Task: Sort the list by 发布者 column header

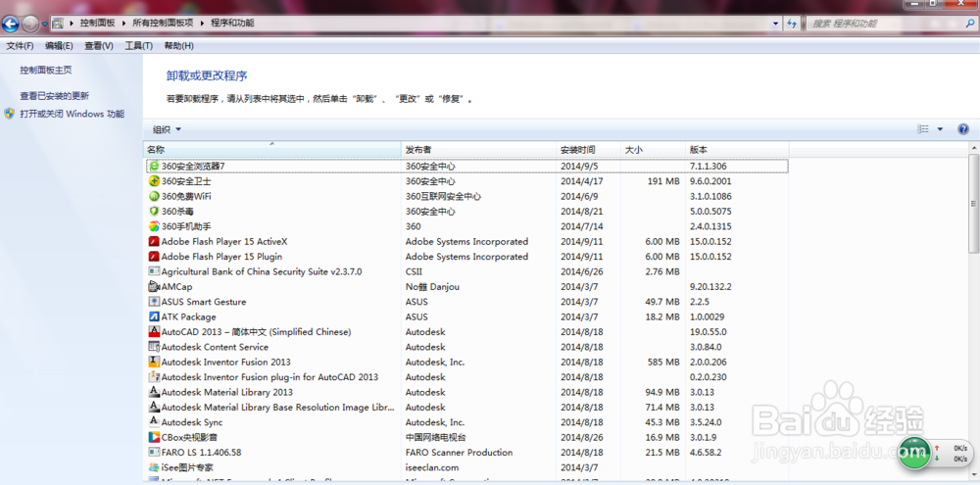Action: pyautogui.click(x=479, y=150)
